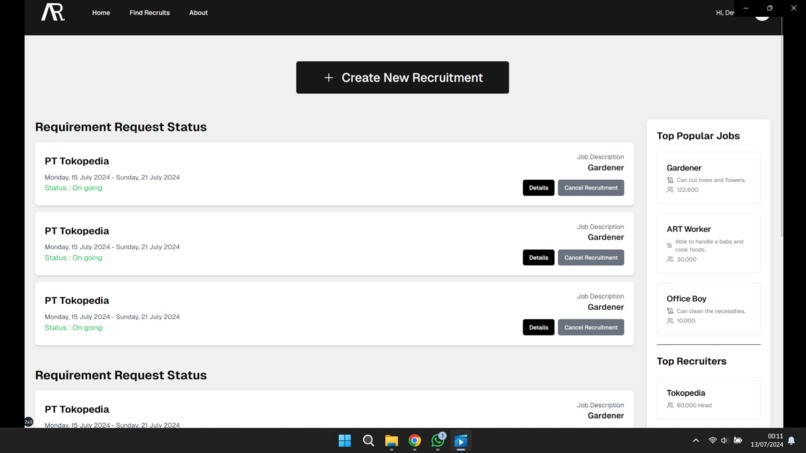The height and width of the screenshot is (453, 806).
Task: Open the Find Recruits nav item
Action: pos(150,12)
